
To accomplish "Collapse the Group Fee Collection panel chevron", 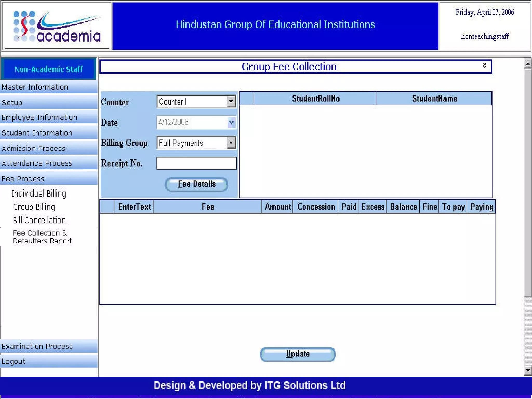I will [484, 65].
